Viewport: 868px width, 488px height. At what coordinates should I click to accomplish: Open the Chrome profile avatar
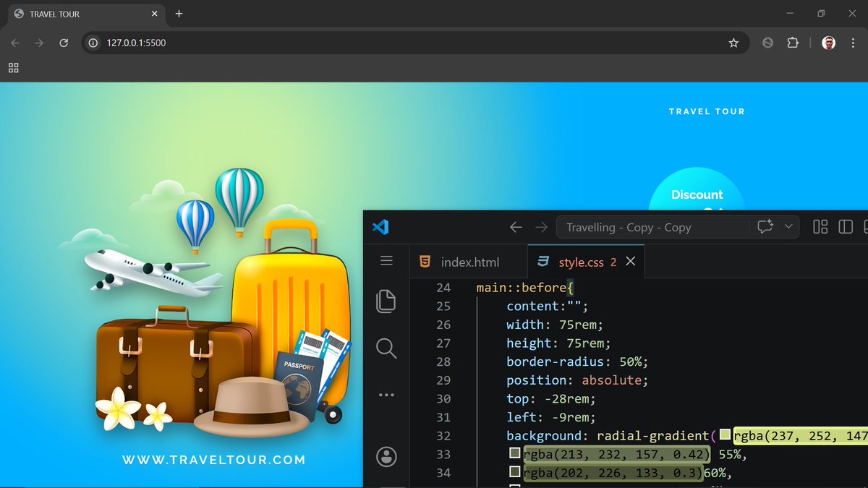[829, 43]
